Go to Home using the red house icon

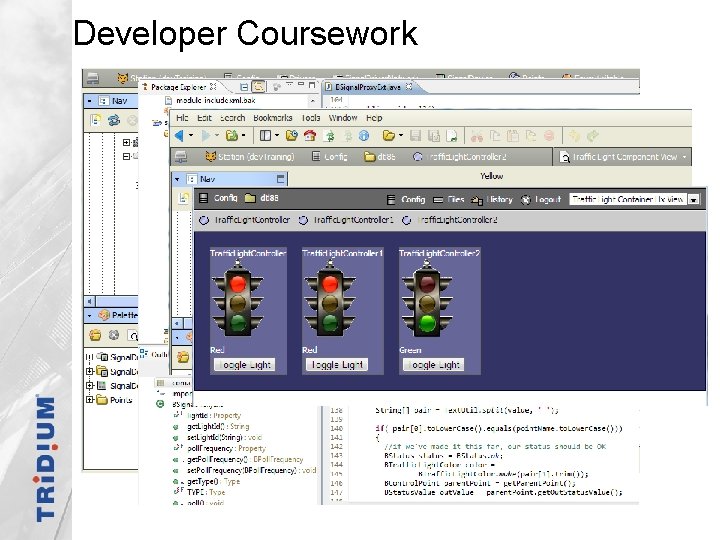coord(310,135)
